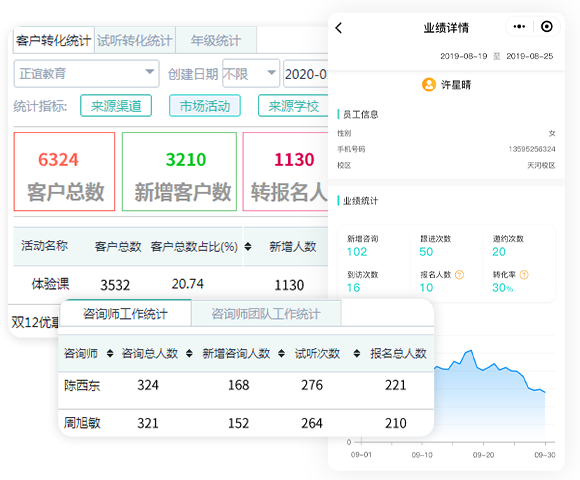Click the 新增人数 column header
This screenshot has width=580, height=480.
293,247
